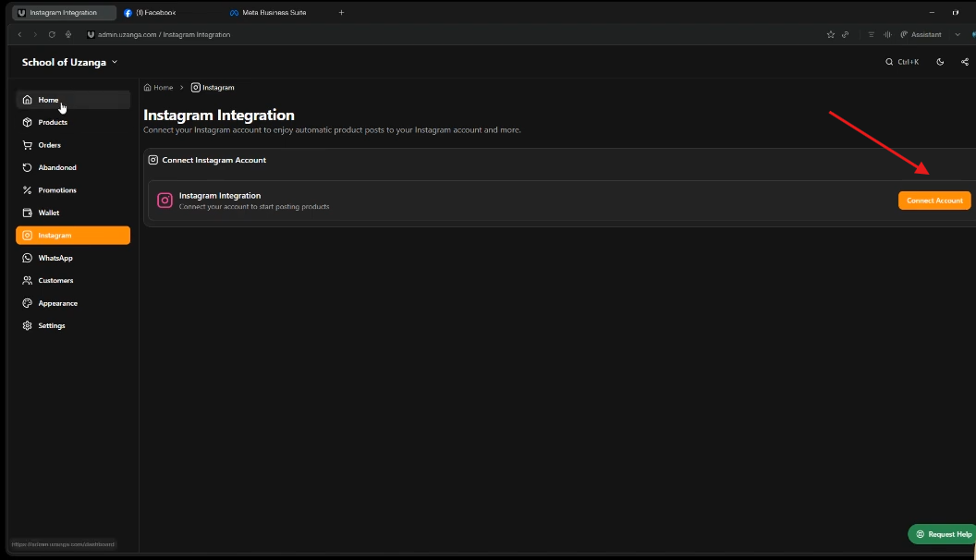Select the Instagram Integration browser tab

point(64,12)
